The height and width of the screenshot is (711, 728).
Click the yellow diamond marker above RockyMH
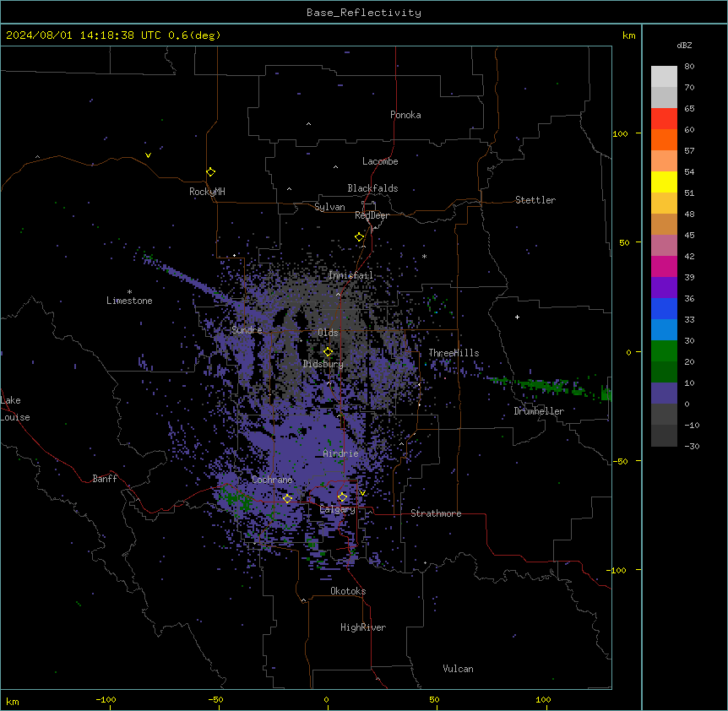[211, 172]
